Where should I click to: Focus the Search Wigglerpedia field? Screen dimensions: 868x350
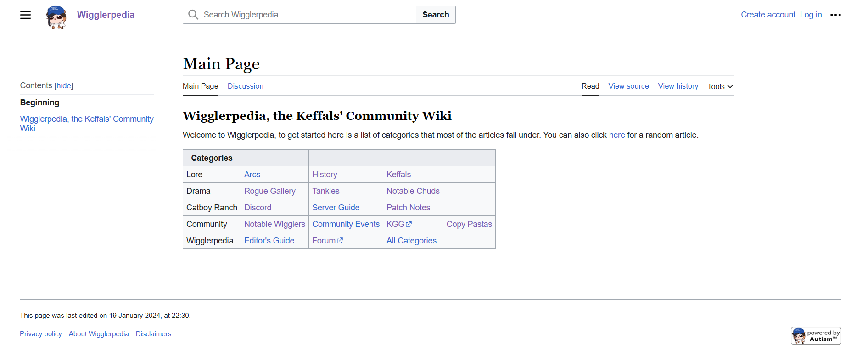(299, 15)
